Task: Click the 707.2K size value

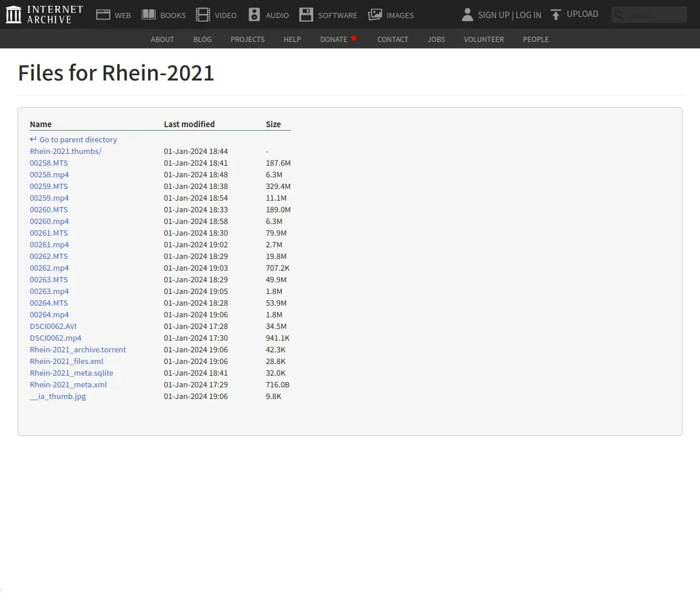Action: pos(278,268)
